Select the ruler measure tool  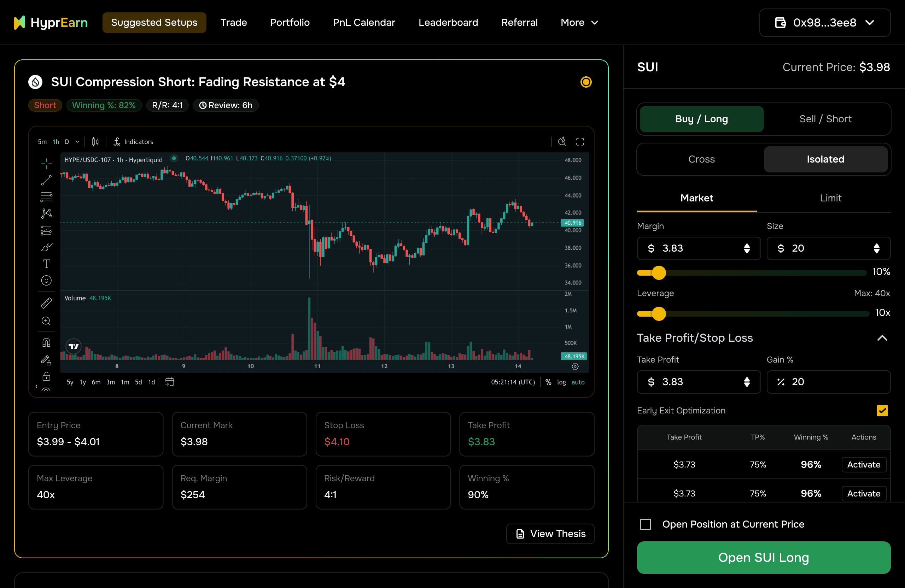pyautogui.click(x=46, y=303)
